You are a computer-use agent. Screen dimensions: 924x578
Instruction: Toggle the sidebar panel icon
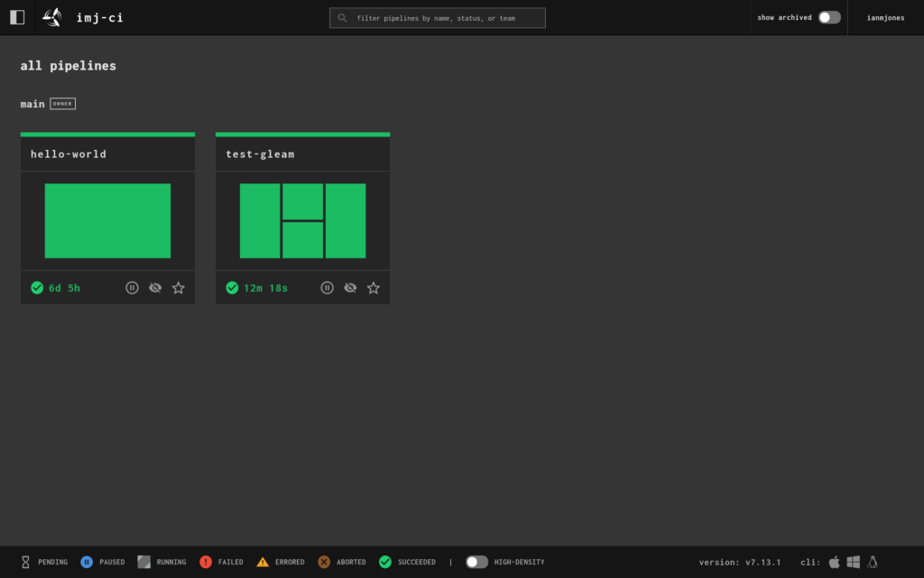pos(17,18)
